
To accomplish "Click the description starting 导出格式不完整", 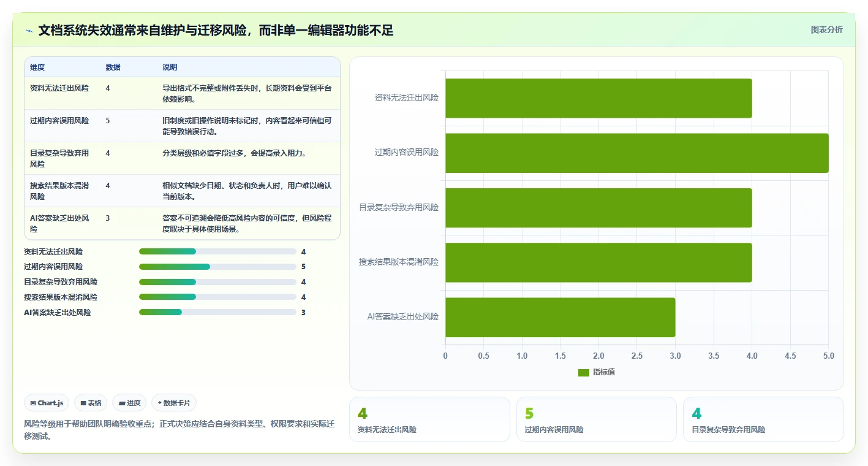I will 247,93.
